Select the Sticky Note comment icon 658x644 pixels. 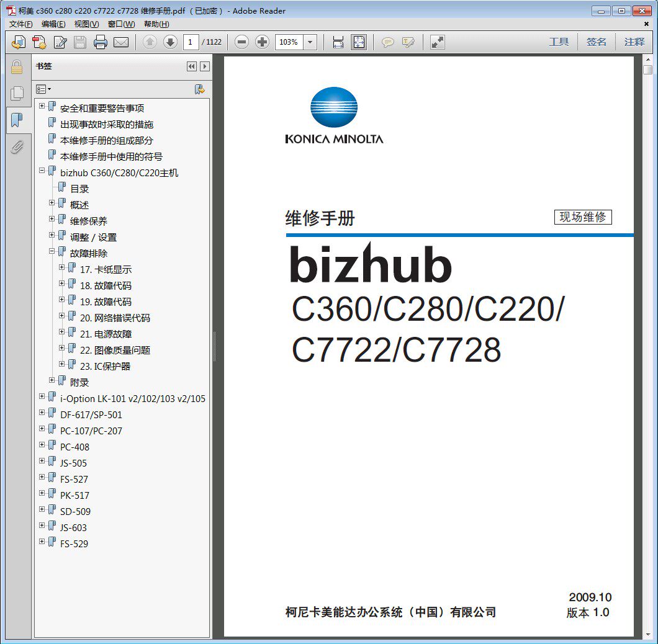point(389,42)
